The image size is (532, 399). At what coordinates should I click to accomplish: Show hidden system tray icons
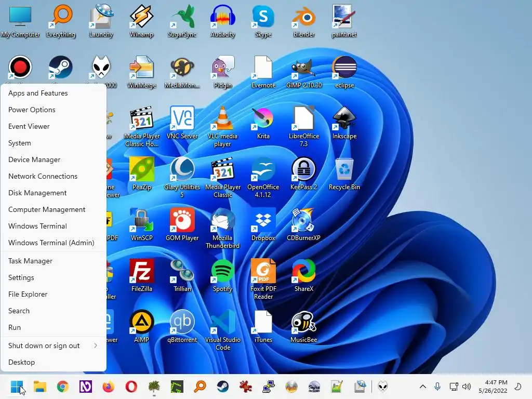pyautogui.click(x=423, y=387)
